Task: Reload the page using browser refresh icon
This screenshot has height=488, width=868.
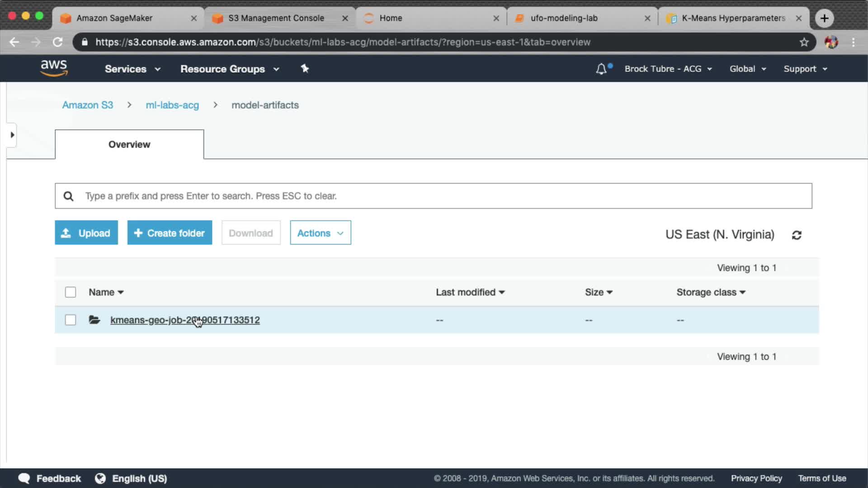Action: pyautogui.click(x=58, y=42)
